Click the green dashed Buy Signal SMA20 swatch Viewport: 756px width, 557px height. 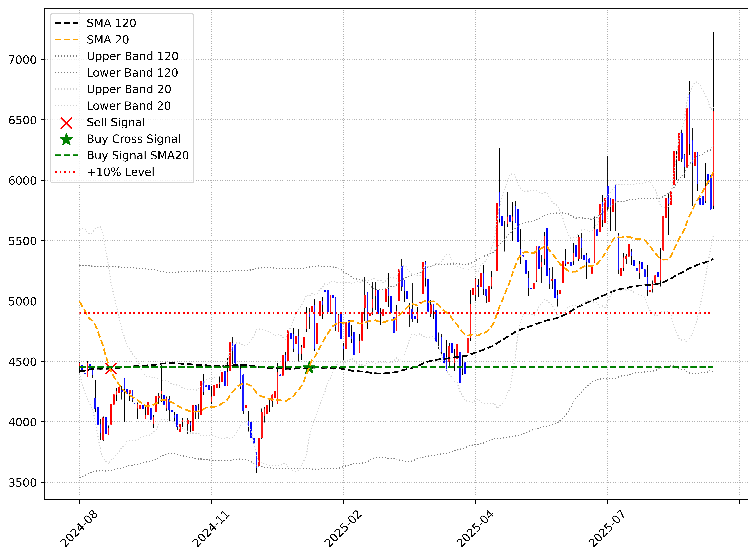click(x=66, y=155)
